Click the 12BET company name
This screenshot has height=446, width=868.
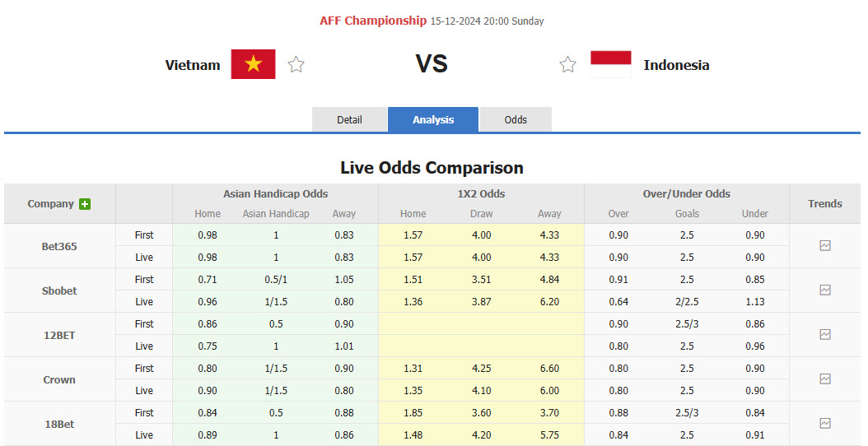point(59,336)
